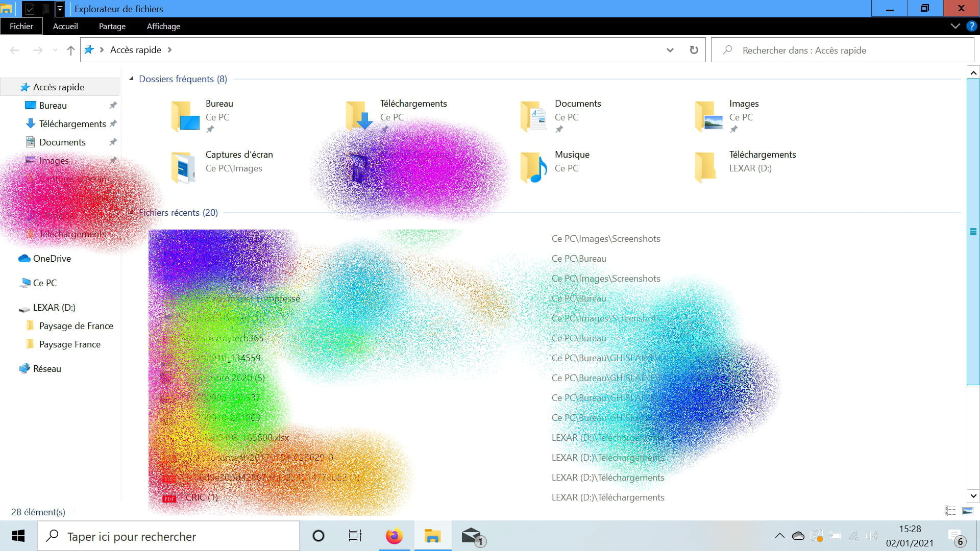This screenshot has width=980, height=551.
Task: Open the Fichier menu
Action: pyautogui.click(x=21, y=26)
